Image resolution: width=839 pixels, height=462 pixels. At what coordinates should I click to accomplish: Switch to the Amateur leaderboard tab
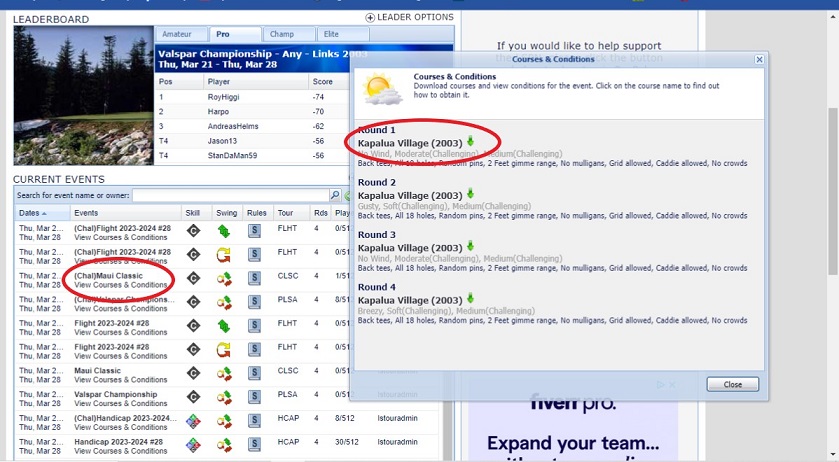point(181,34)
